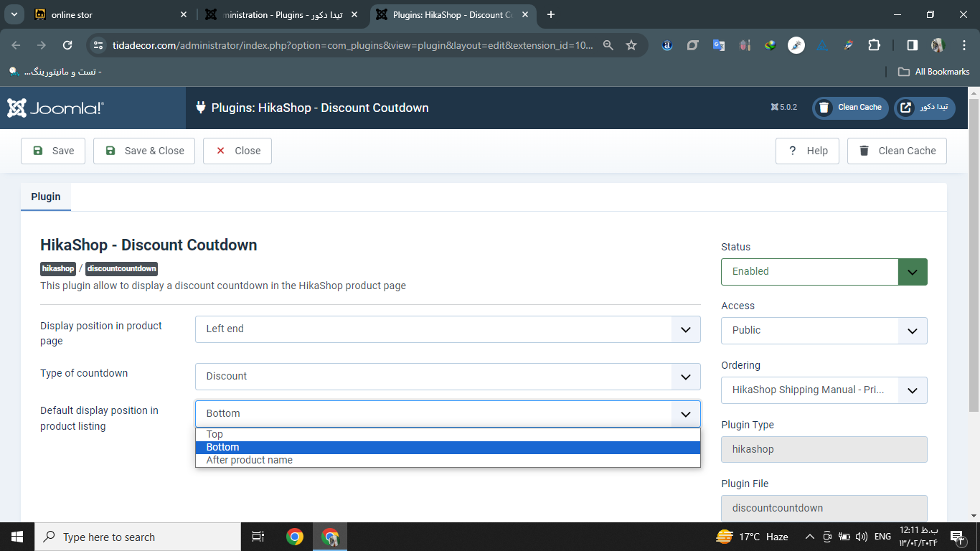
Task: Open the Chrome tab search chevron
Action: click(x=14, y=14)
